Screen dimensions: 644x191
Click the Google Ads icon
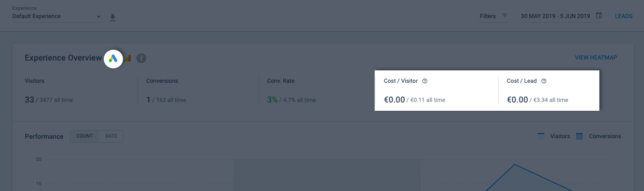click(113, 58)
